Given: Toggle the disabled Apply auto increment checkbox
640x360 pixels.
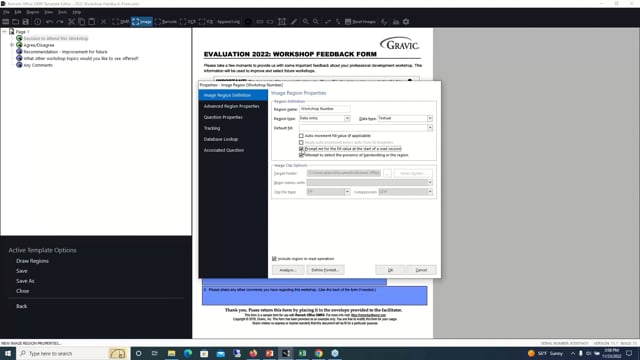Looking at the screenshot, I should click(301, 142).
